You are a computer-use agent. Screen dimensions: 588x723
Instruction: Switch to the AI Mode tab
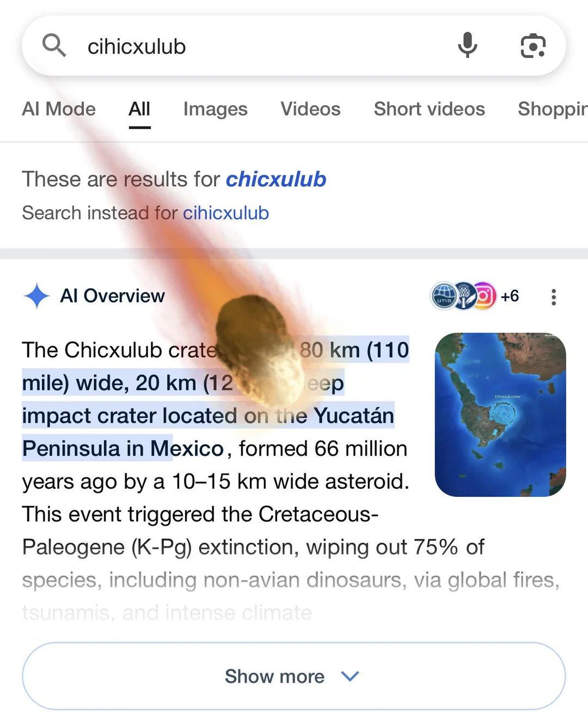59,109
